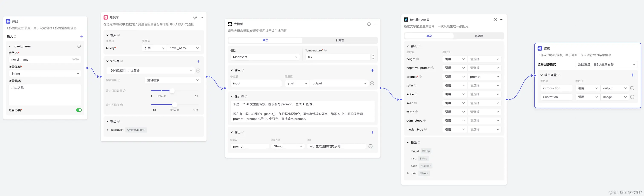Open the height parameter value dropdown

click(484, 59)
